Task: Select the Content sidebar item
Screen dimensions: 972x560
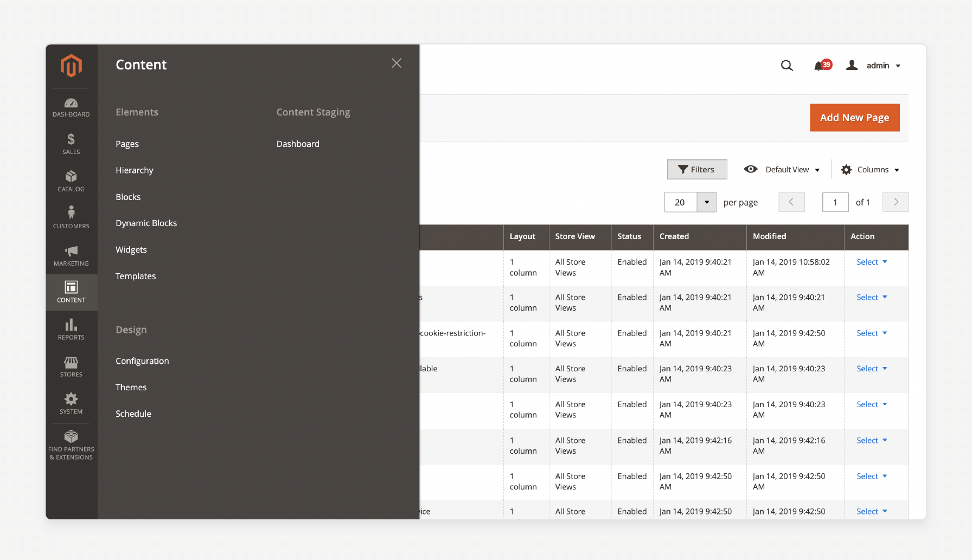Action: coord(71,292)
